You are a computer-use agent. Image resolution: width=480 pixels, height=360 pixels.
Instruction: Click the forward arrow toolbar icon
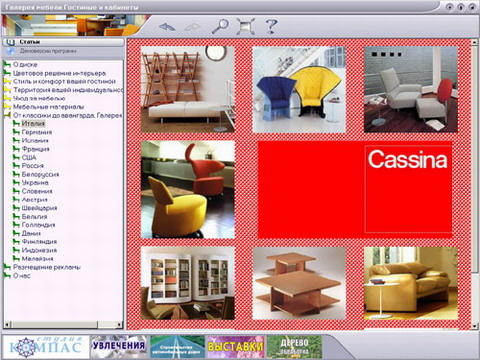point(193,27)
